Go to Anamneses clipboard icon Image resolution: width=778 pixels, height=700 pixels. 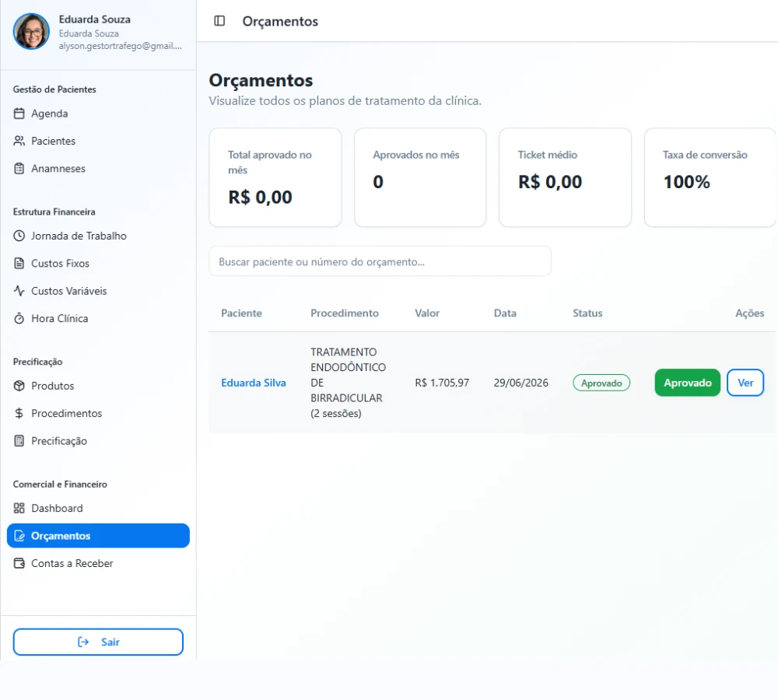[19, 169]
